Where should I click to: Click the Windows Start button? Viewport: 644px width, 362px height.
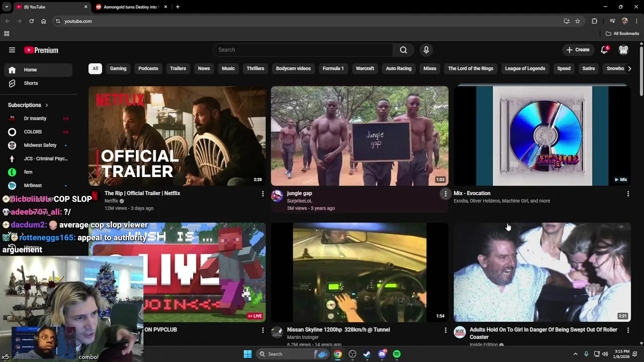point(248,354)
